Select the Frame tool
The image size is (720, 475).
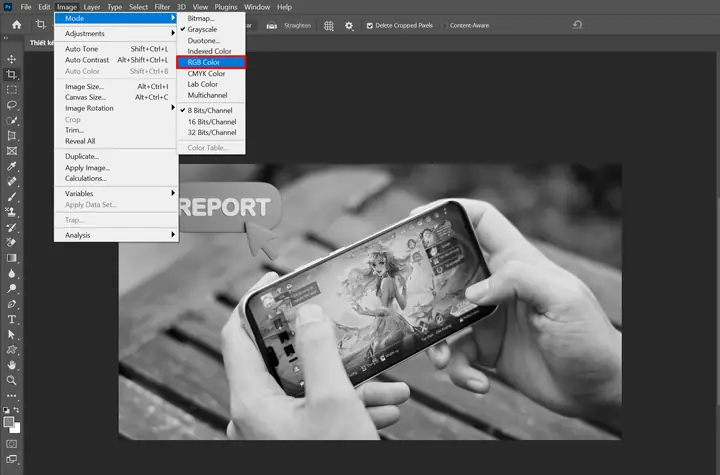(11, 151)
